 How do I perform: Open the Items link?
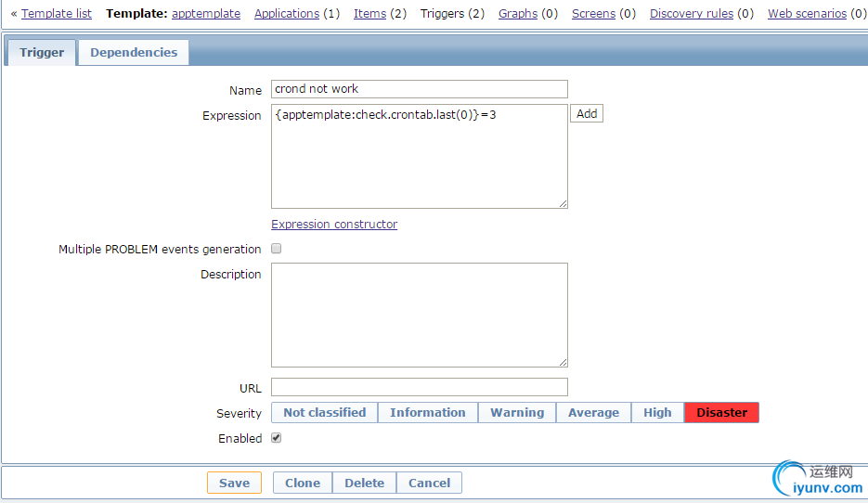369,14
